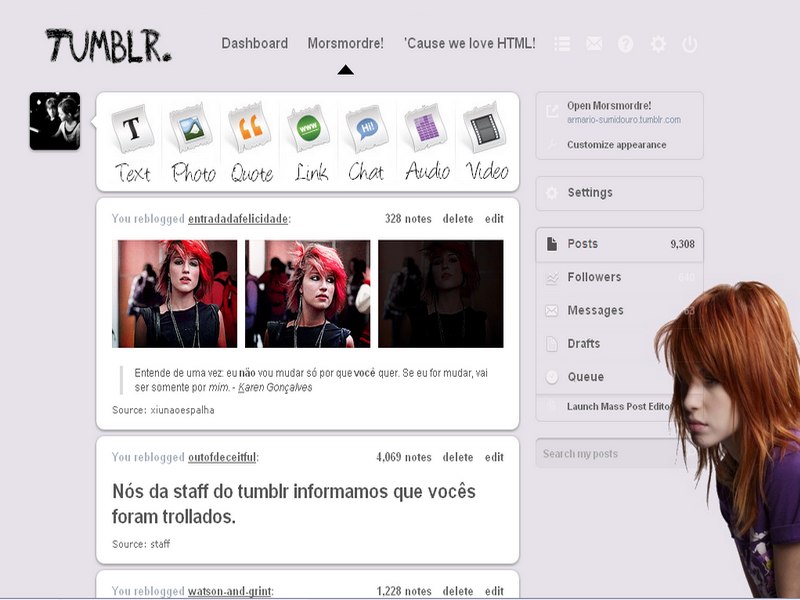View 4,069 notes on second post
This screenshot has width=800, height=600.
pyautogui.click(x=404, y=457)
